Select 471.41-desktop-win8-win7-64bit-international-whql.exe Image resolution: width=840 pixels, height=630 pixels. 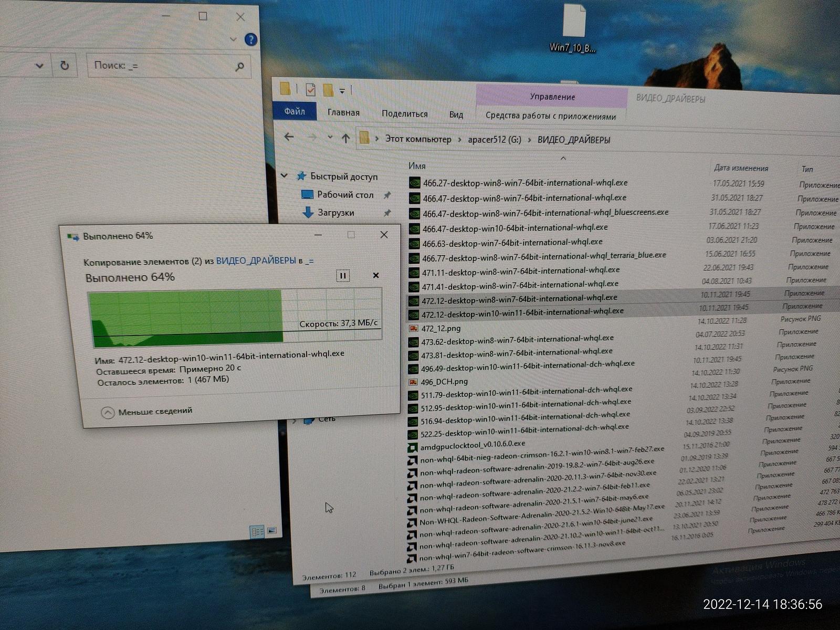[x=520, y=285]
